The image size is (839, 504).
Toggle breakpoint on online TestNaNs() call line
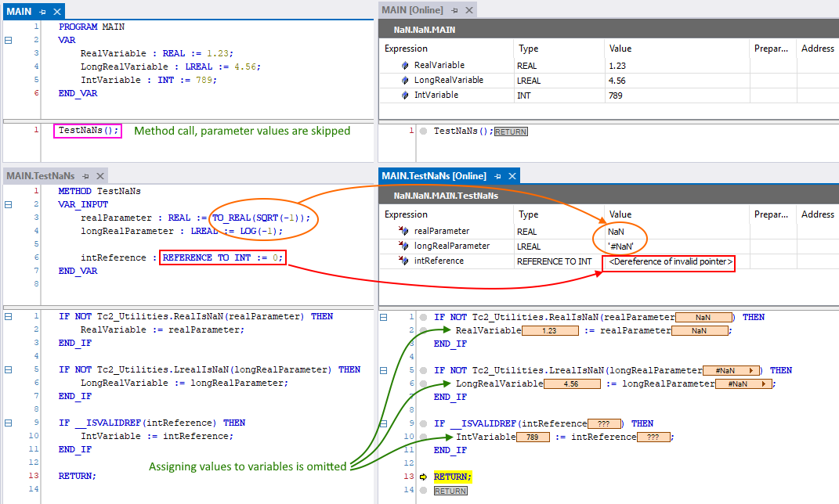[423, 131]
